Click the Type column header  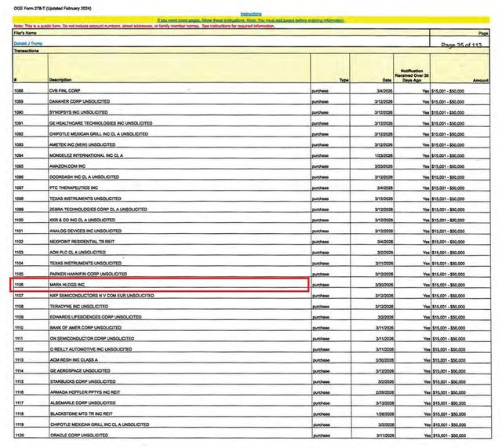[344, 80]
